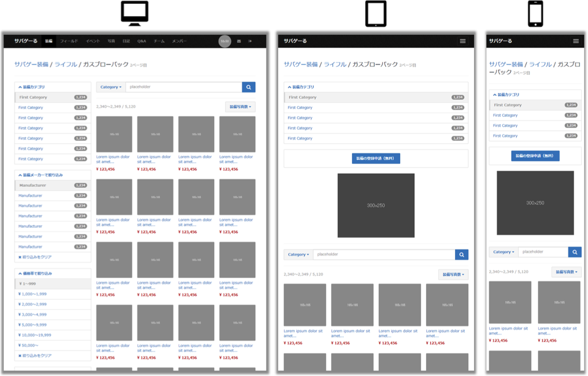Focus the placeholder search field in phone view
The height and width of the screenshot is (376, 588).
(x=544, y=252)
